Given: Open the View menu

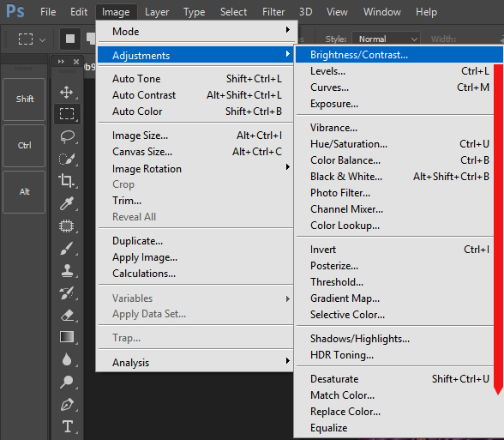Looking at the screenshot, I should pos(337,12).
